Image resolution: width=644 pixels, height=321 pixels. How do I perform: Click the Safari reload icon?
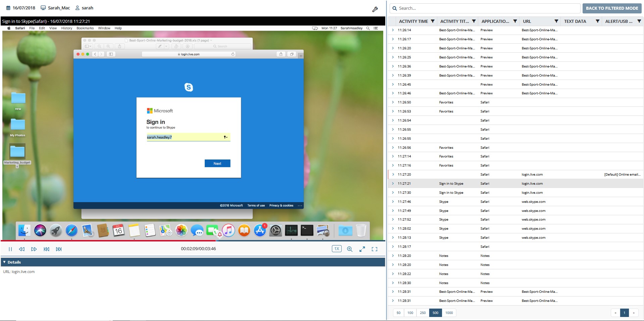pos(233,54)
